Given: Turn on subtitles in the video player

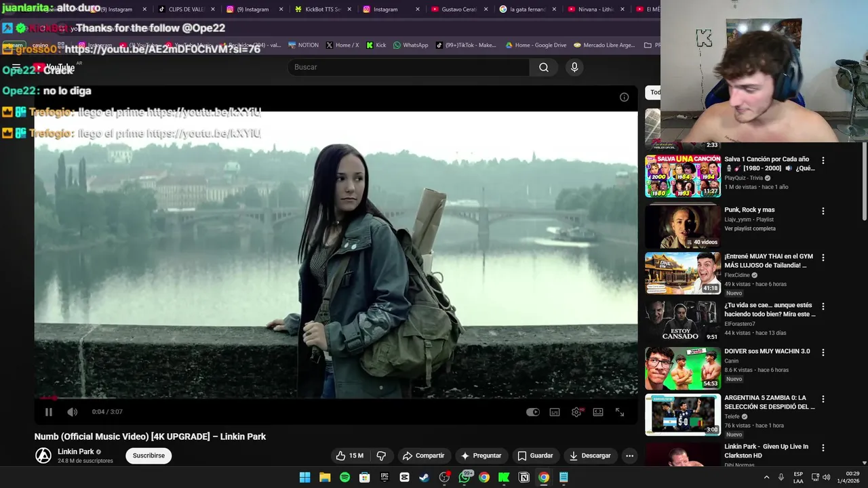Looking at the screenshot, I should point(555,412).
